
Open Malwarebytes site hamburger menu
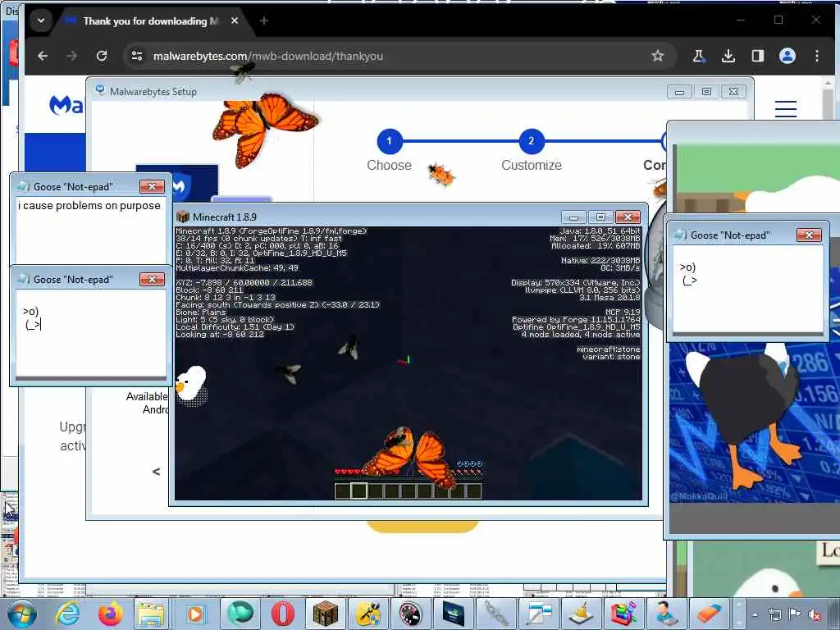pos(785,109)
